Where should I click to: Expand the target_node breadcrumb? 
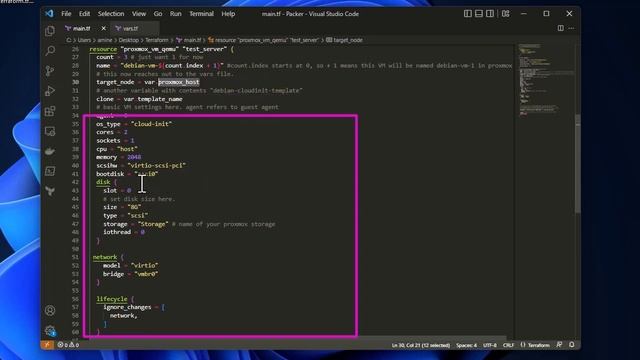point(344,40)
